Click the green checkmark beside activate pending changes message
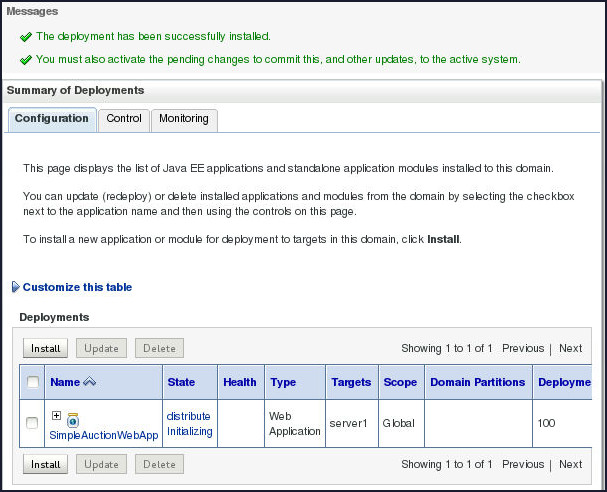The height and width of the screenshot is (492, 607). coord(26,60)
